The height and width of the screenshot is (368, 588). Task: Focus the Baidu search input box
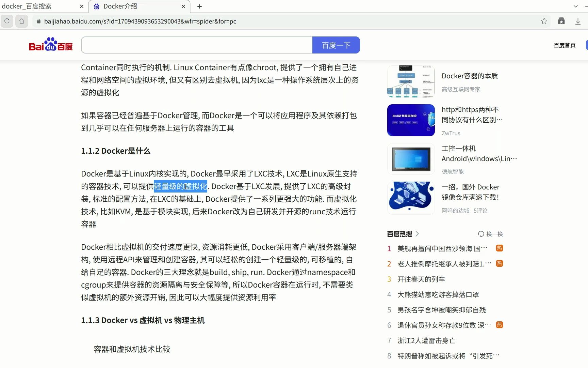(x=197, y=45)
